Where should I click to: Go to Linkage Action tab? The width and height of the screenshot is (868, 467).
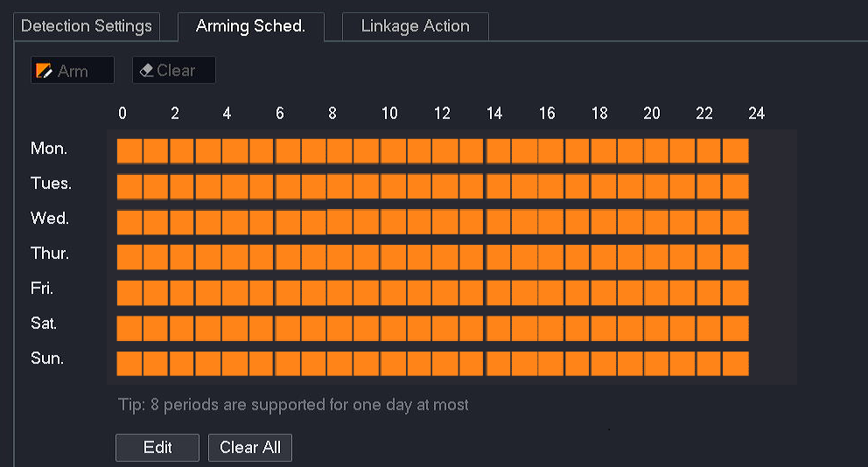415,26
